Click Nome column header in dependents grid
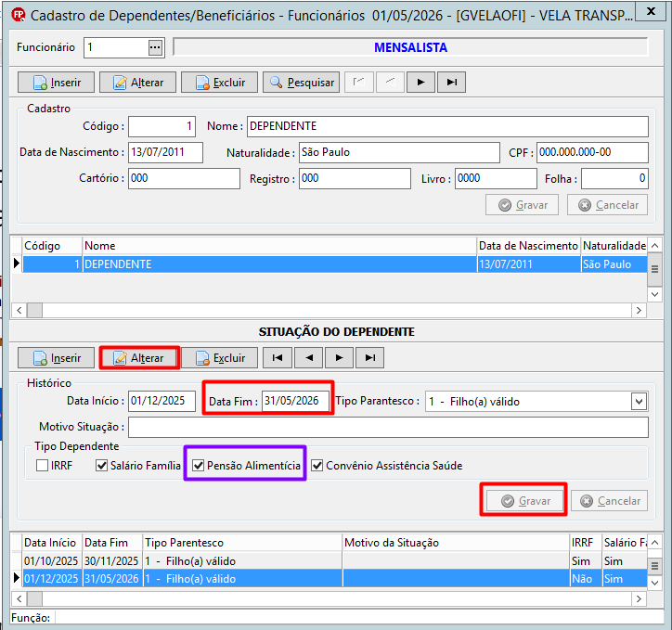 (x=279, y=246)
